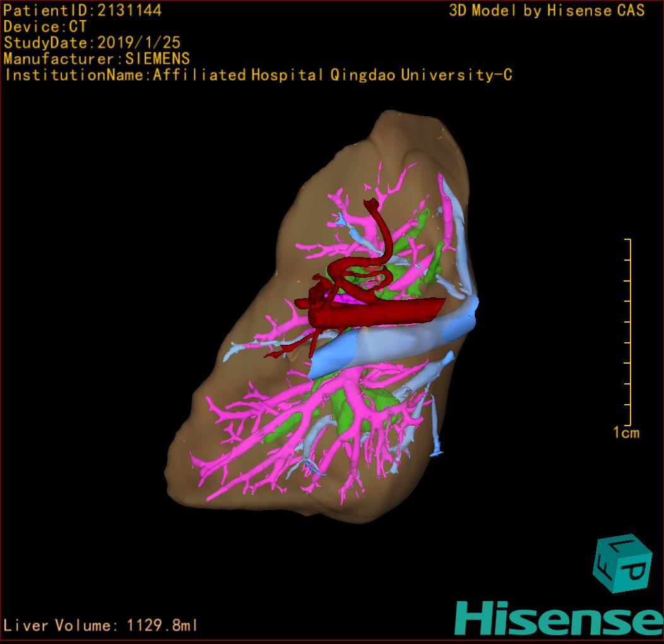Click the Liver Volume: 1129.8ml readout
This screenshot has height=644, width=664.
[x=101, y=626]
